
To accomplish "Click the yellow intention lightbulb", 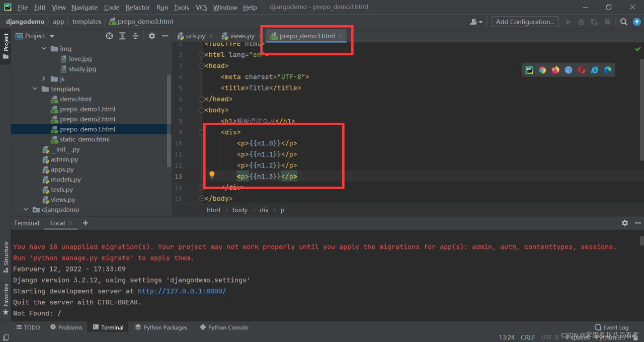I will click(x=212, y=175).
